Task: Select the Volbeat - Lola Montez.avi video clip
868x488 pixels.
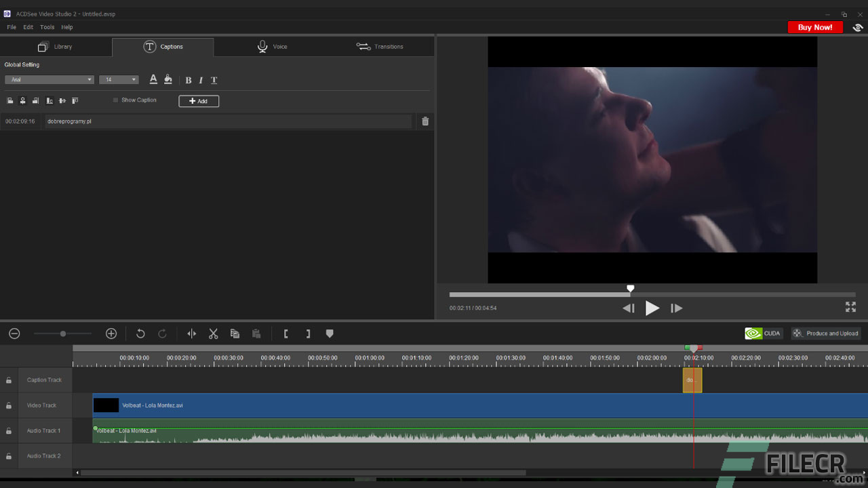Action: pyautogui.click(x=480, y=405)
